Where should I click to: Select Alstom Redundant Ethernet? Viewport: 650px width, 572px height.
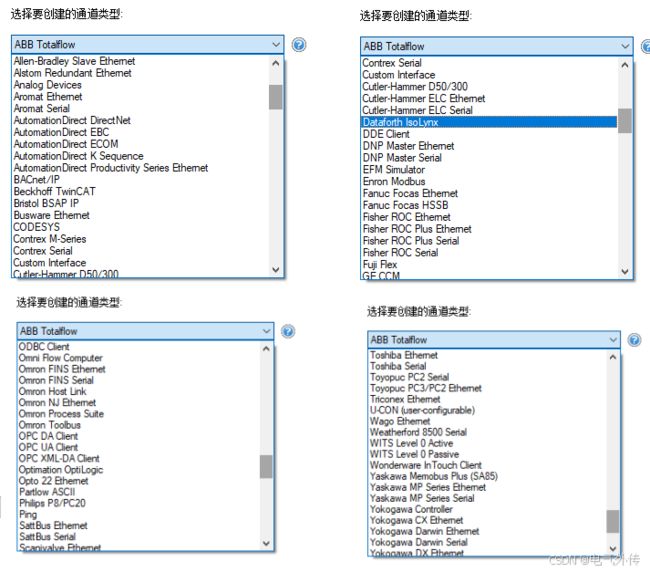pyautogui.click(x=73, y=73)
